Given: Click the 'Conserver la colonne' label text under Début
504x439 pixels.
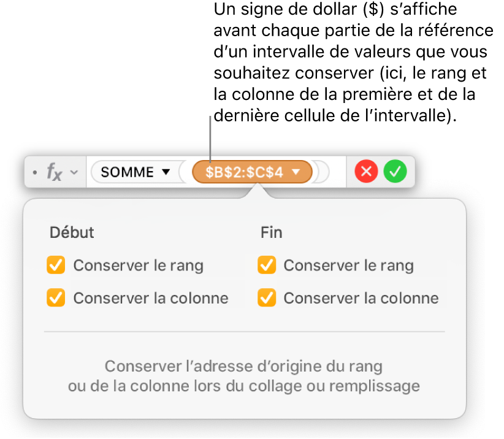Looking at the screenshot, I should 150,298.
